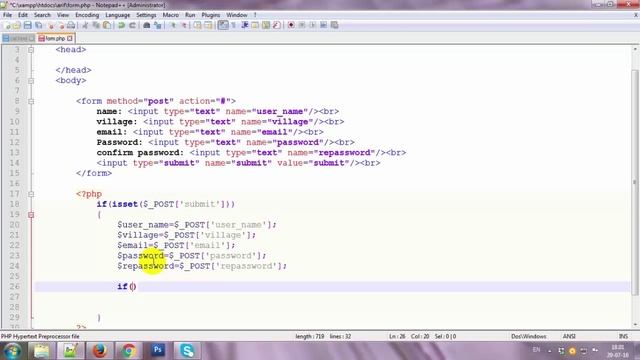
Task: Click the Dos\Windows field in the status bar
Action: 529,336
